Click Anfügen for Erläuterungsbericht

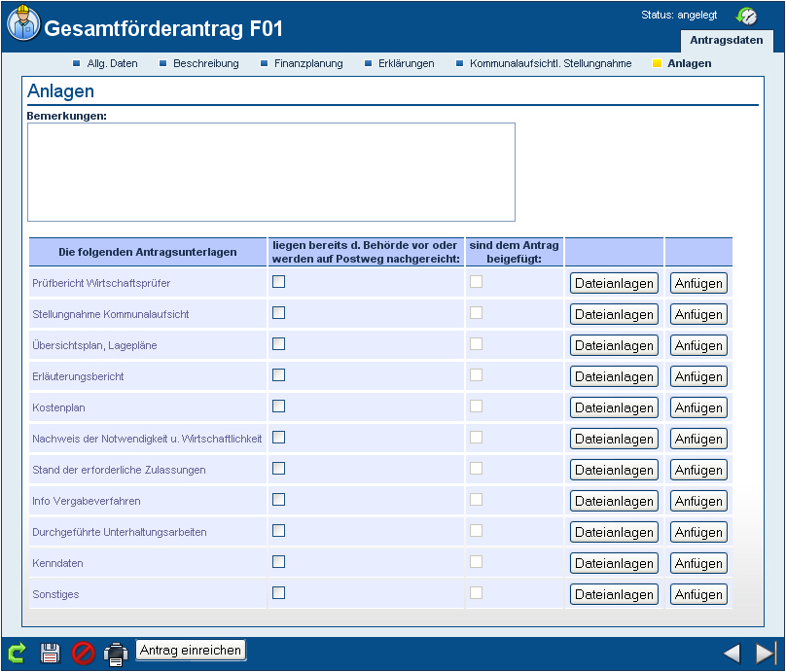pos(698,376)
